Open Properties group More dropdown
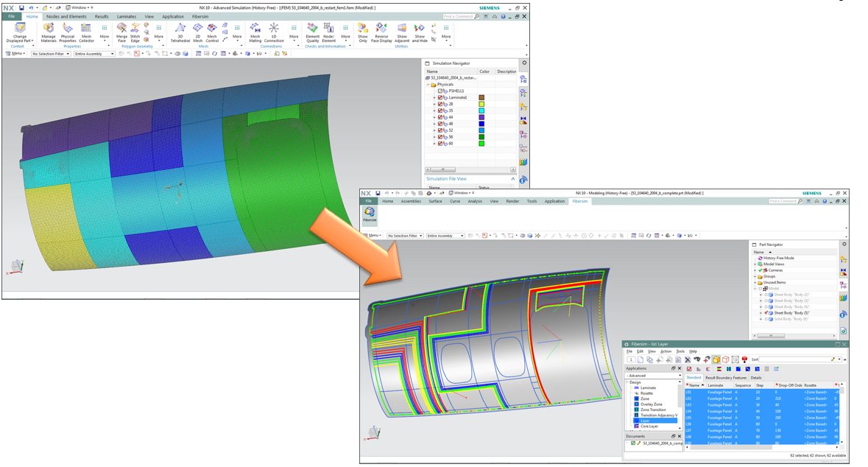Viewport: 868px width, 467px height. [104, 32]
